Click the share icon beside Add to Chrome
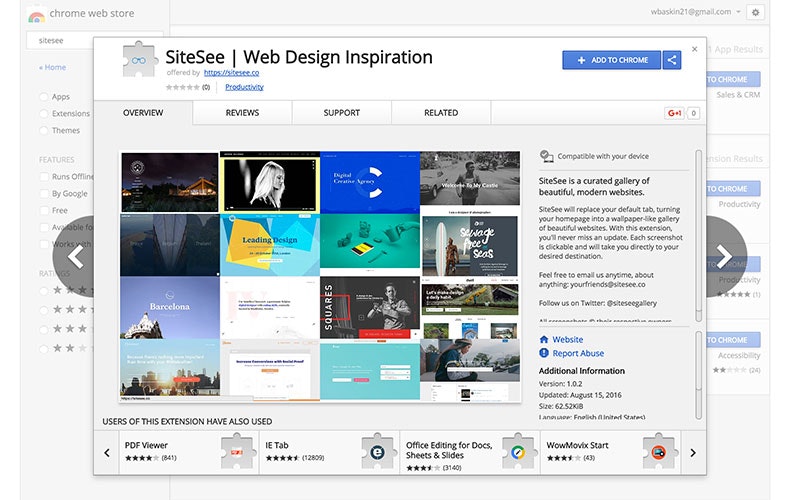The image size is (800, 500). [x=672, y=60]
